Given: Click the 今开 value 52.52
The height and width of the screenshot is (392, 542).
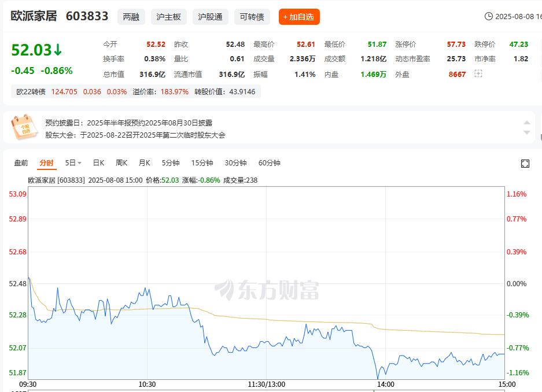Looking at the screenshot, I should click(156, 45).
